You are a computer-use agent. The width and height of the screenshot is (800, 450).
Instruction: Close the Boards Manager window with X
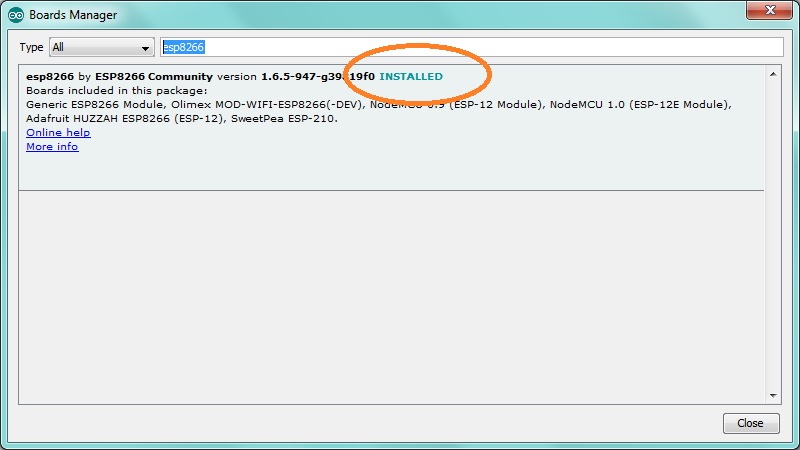tap(769, 10)
